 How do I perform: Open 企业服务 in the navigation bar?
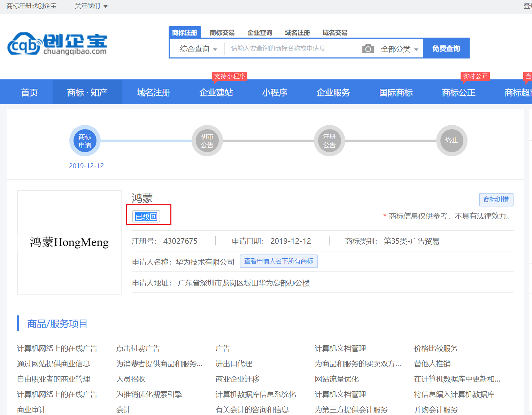point(333,92)
